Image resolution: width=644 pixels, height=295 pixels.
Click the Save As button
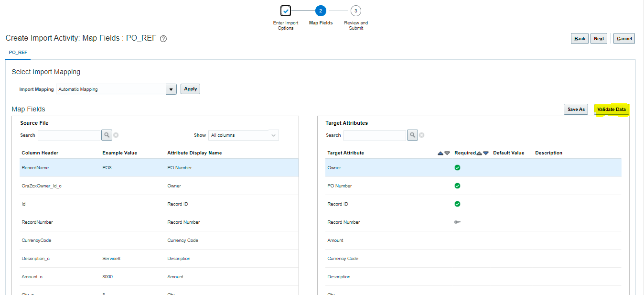click(x=576, y=109)
